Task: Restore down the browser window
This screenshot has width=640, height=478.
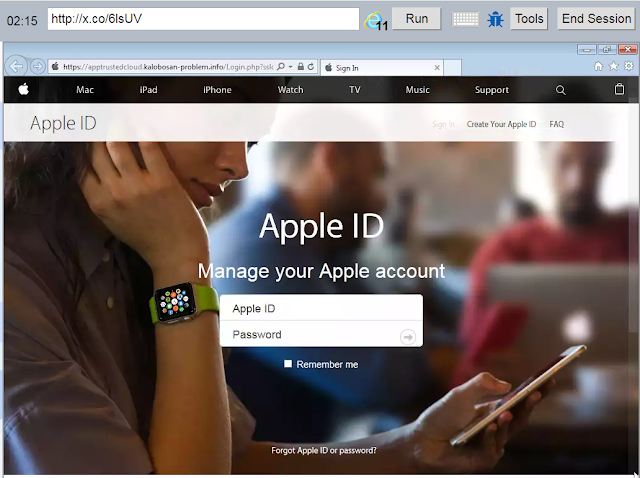Action: 607,50
